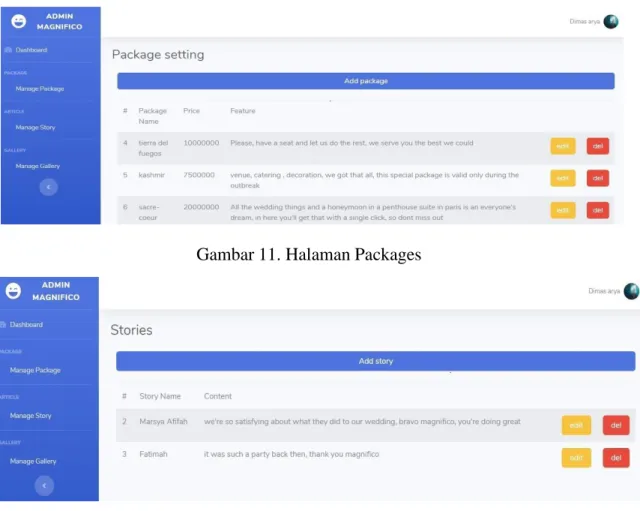
Task: Select the price 7500000 cell
Action: [199, 175]
